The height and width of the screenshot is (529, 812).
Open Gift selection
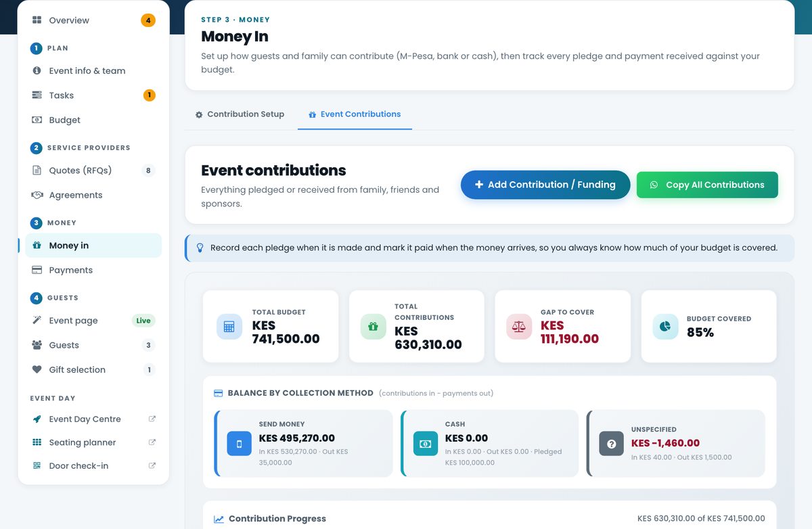tap(93, 369)
